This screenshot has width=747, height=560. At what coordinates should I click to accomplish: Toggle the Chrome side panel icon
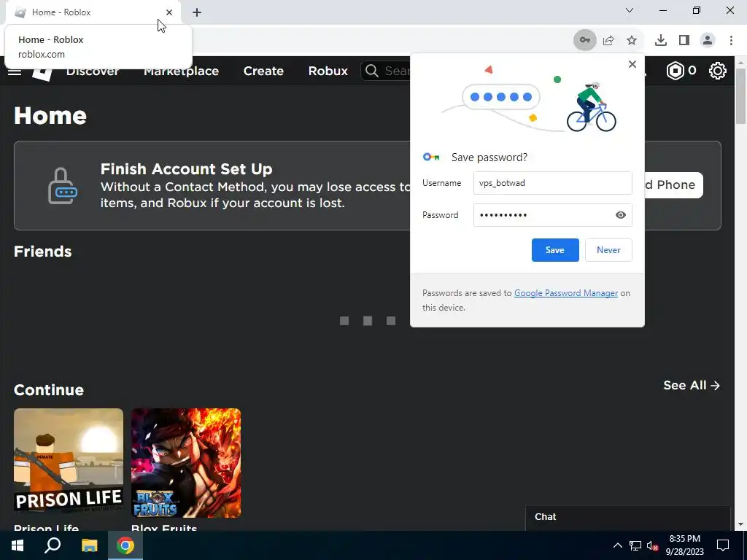coord(684,41)
